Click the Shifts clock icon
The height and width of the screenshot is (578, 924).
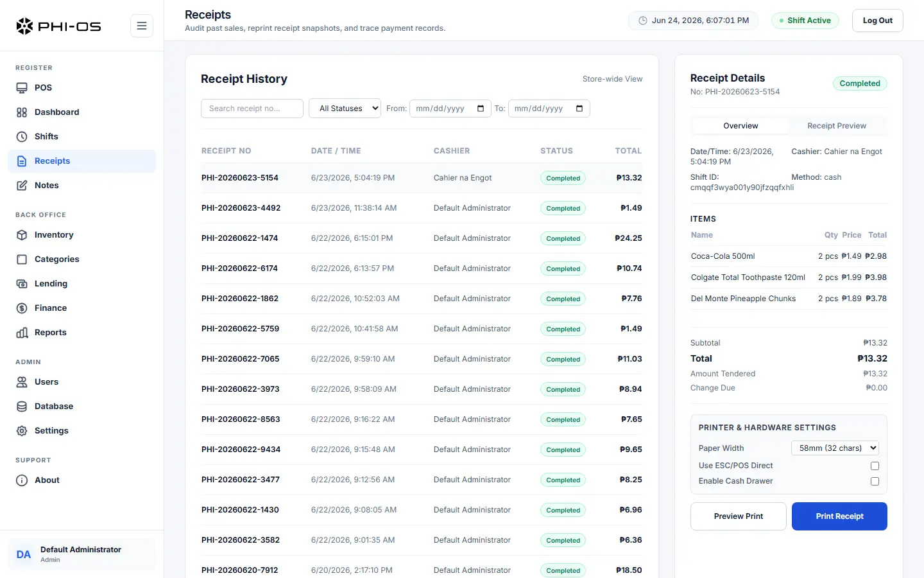pos(22,137)
